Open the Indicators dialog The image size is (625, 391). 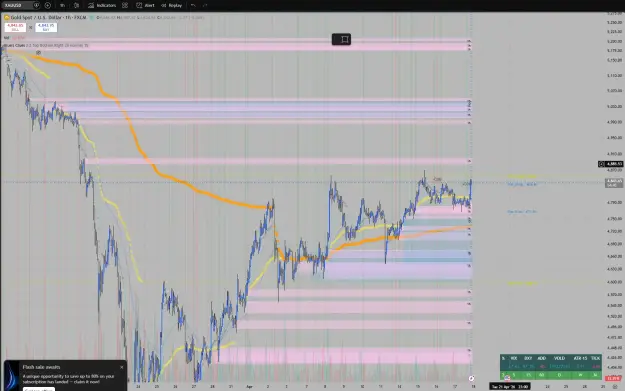click(102, 5)
